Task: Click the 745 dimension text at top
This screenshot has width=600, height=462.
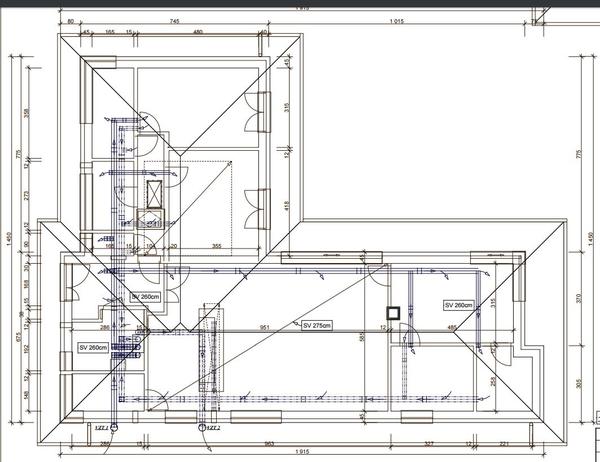Action: coord(173,21)
